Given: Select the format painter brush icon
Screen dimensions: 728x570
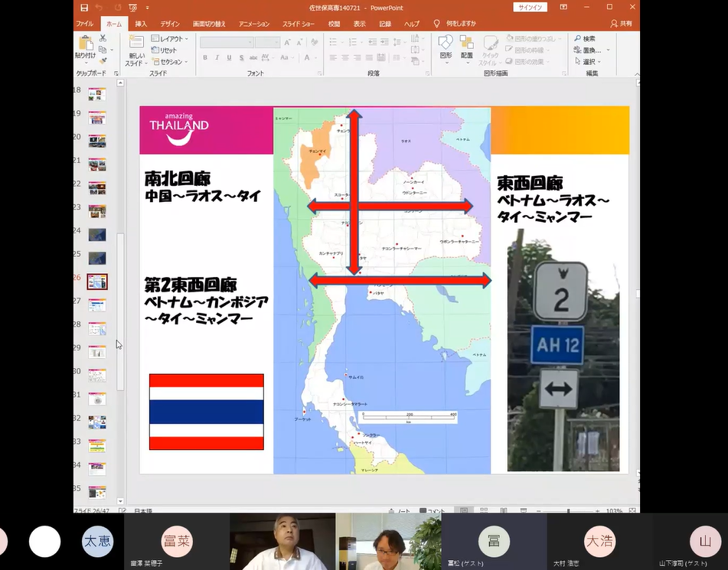Looking at the screenshot, I should click(x=103, y=60).
